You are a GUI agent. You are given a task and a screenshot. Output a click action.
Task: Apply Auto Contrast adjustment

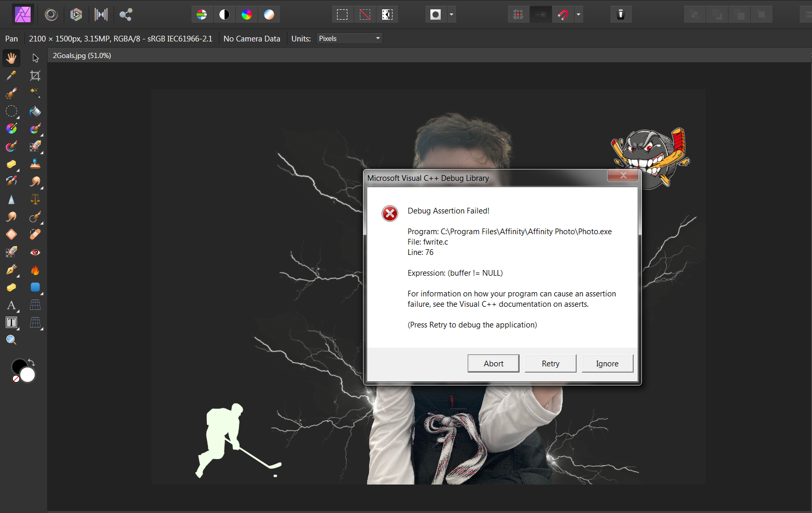(x=224, y=15)
